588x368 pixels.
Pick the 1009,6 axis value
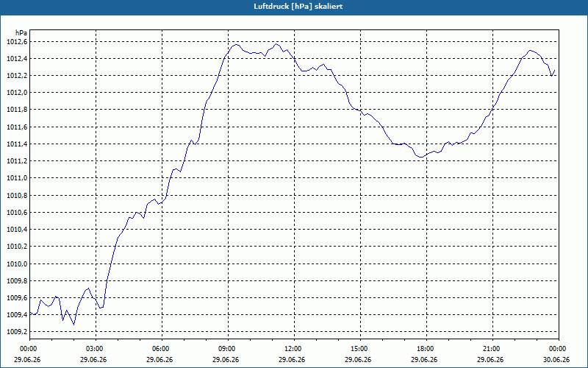tap(17, 298)
